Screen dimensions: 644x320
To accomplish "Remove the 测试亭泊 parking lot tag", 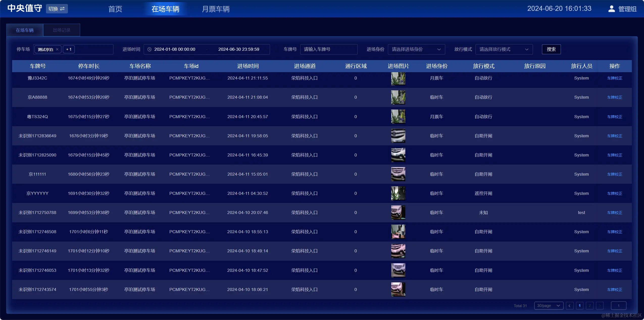I will tap(57, 49).
